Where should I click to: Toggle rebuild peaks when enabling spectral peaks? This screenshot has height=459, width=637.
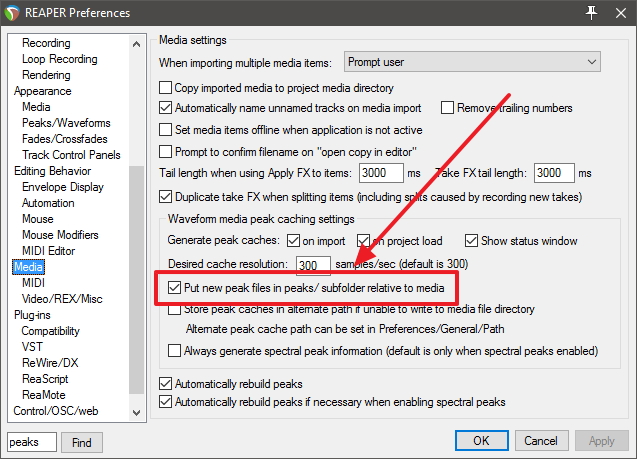point(165,402)
